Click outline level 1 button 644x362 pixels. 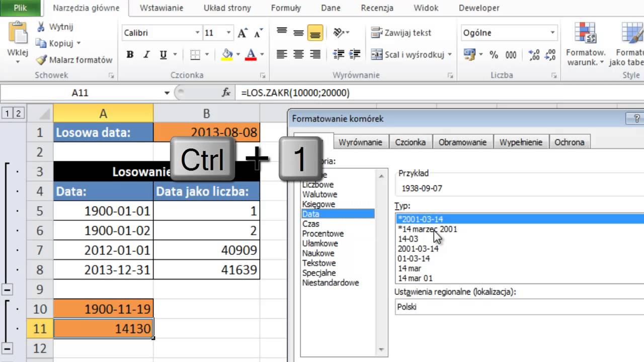click(7, 114)
